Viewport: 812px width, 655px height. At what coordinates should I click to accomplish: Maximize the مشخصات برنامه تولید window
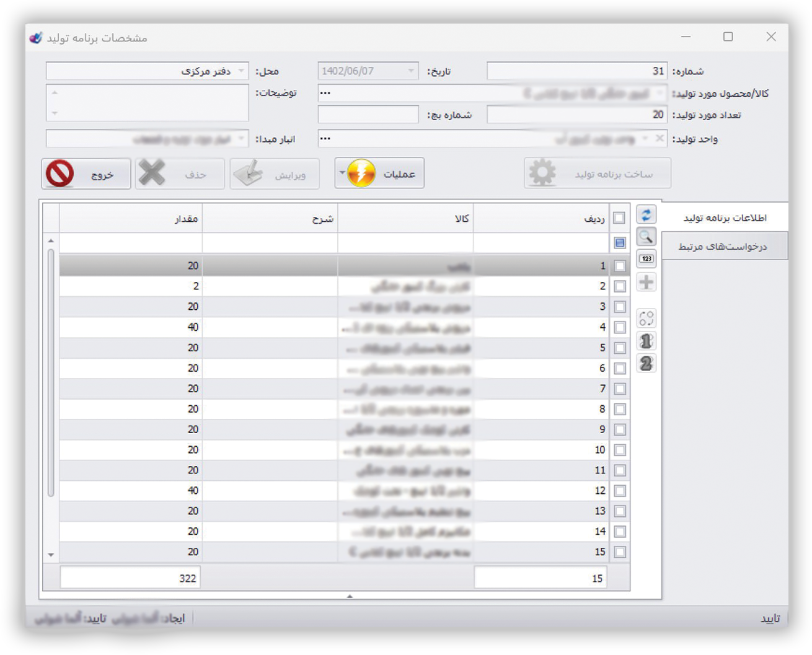(x=728, y=37)
